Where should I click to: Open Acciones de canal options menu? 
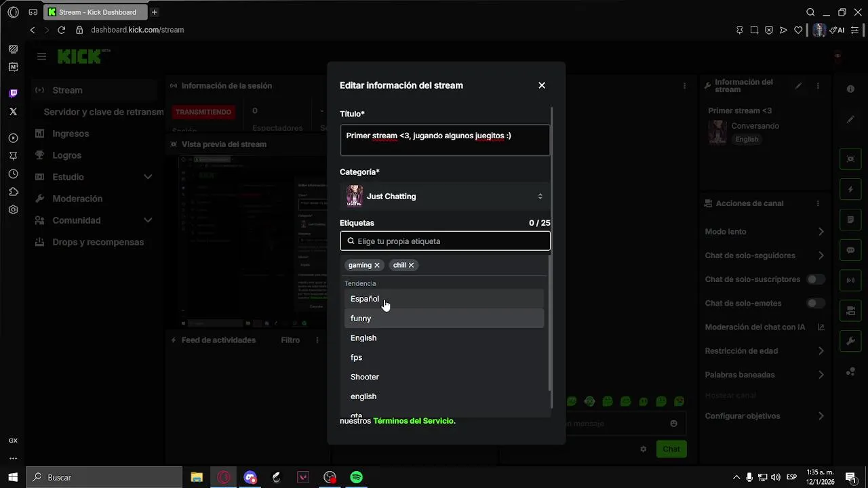(x=818, y=203)
